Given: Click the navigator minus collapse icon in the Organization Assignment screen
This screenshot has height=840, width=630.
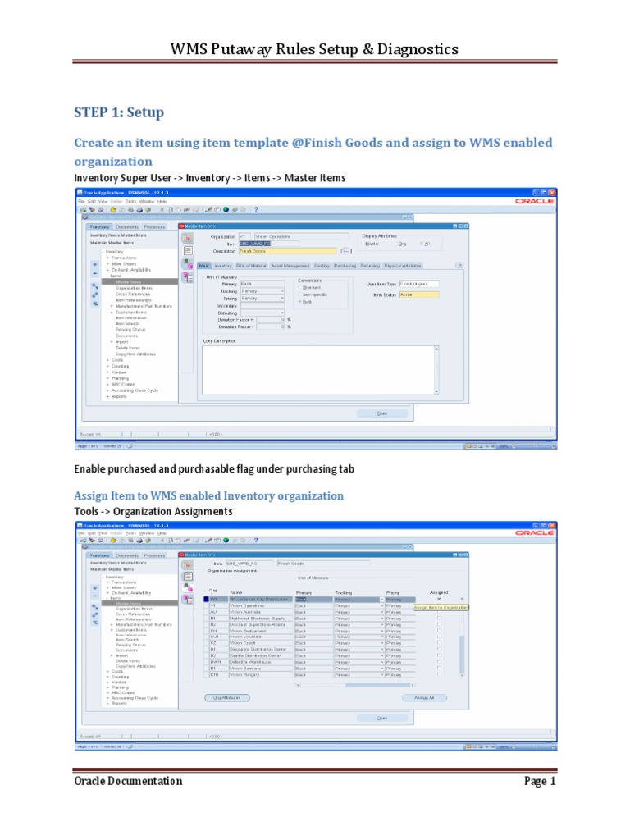Looking at the screenshot, I should pyautogui.click(x=95, y=596).
